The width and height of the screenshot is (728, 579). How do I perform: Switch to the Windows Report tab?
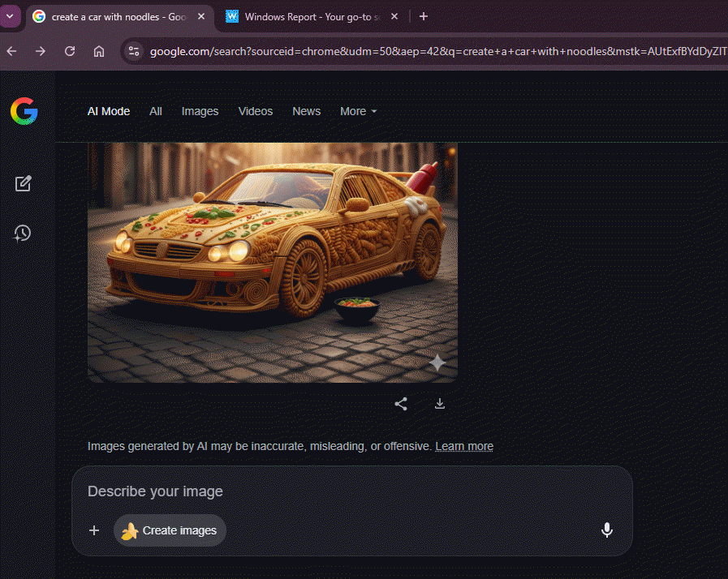tap(312, 17)
